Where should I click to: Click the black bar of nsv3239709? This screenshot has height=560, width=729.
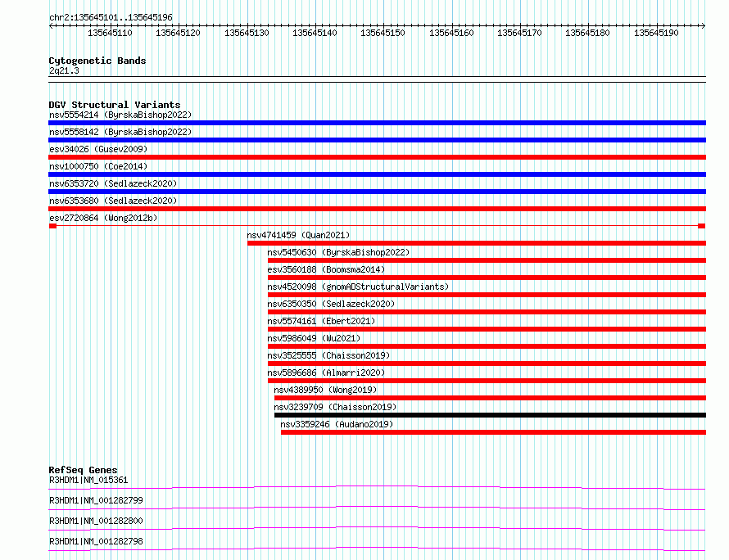[x=490, y=415]
